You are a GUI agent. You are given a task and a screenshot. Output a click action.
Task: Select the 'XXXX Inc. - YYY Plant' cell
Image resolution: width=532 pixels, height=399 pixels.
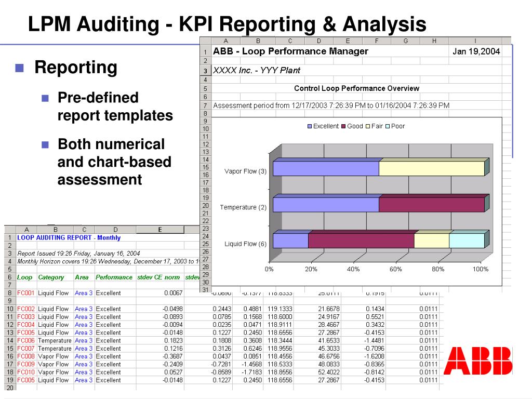[257, 70]
